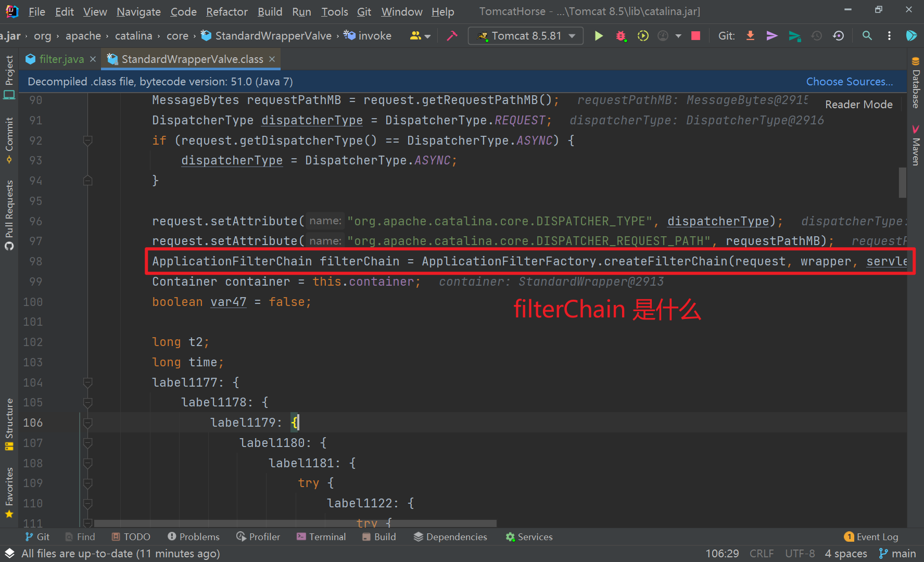Viewport: 924px width, 562px height.
Task: Open the Refactor menu
Action: [x=226, y=11]
